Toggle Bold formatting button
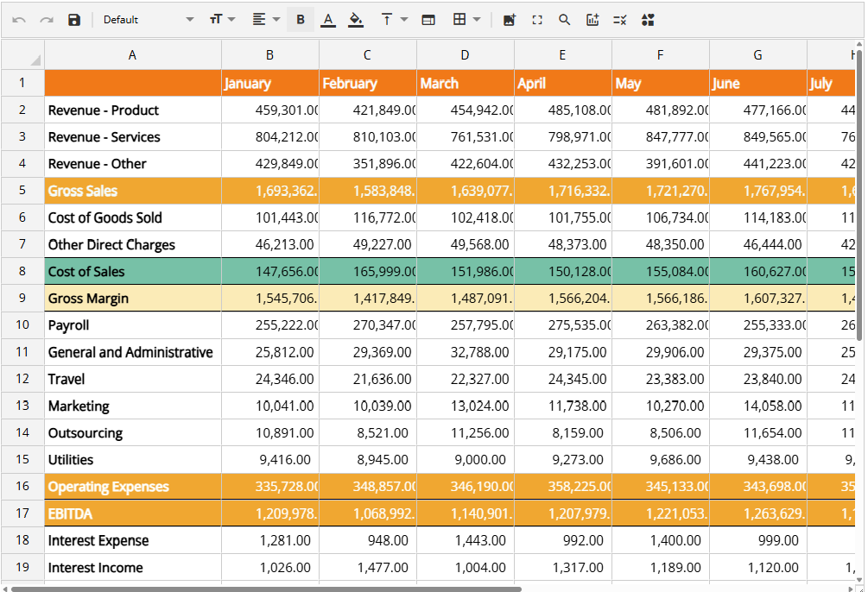 point(301,20)
